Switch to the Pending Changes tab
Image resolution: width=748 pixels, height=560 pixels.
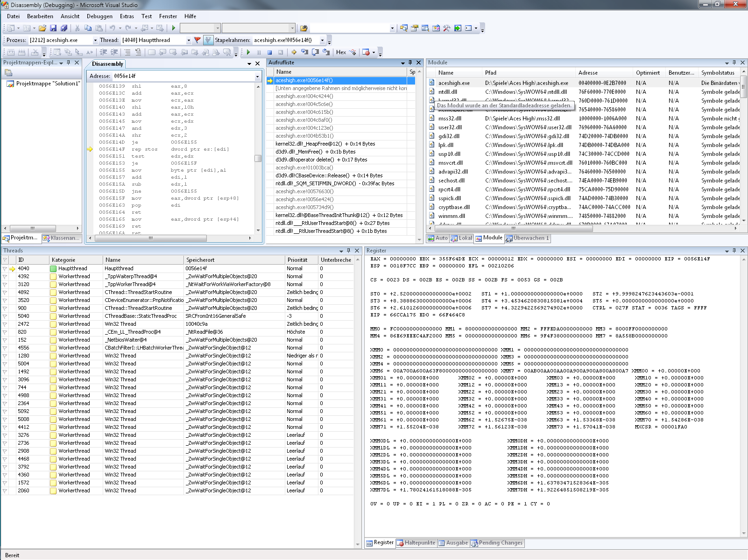(x=497, y=543)
